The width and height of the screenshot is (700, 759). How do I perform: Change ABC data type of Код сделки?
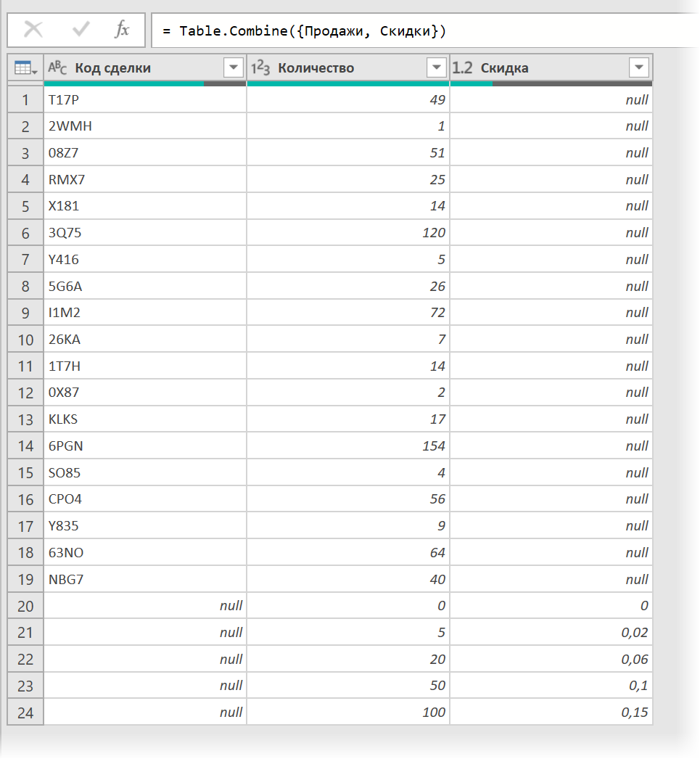click(57, 67)
